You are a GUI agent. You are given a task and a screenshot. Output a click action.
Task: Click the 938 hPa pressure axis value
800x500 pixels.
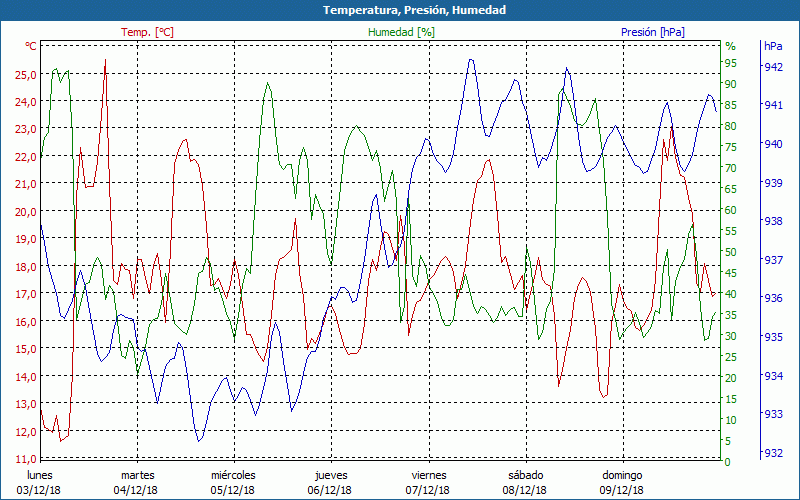tap(773, 221)
